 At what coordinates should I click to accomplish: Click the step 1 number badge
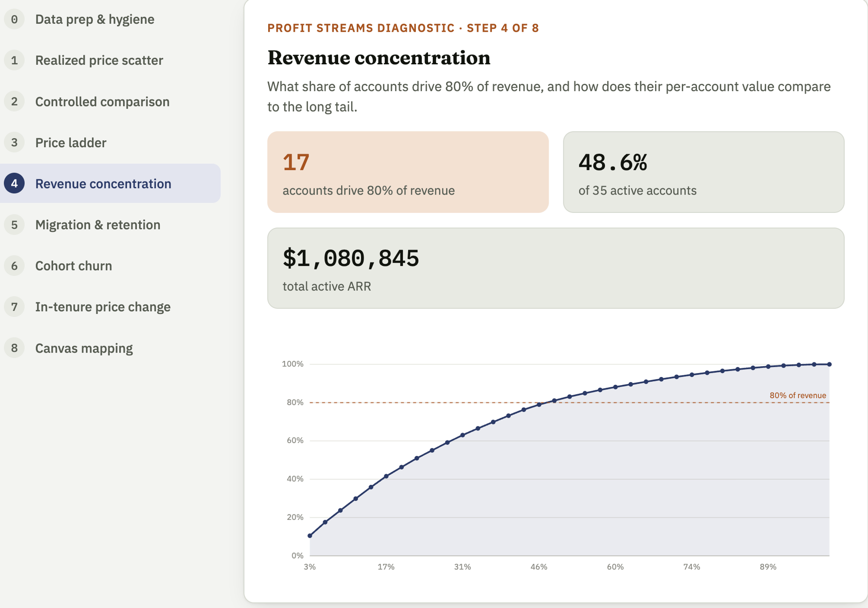[14, 60]
